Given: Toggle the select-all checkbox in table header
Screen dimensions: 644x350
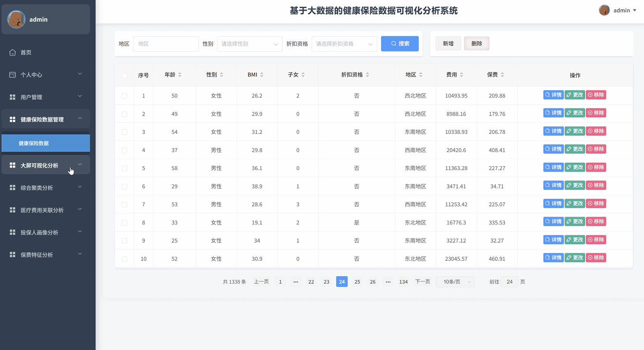Looking at the screenshot, I should click(124, 76).
